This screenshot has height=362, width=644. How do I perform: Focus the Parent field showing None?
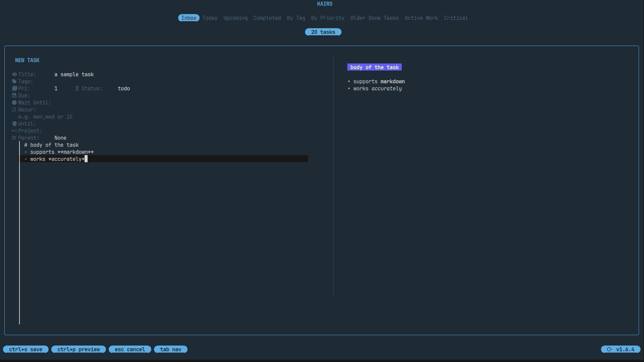click(60, 138)
